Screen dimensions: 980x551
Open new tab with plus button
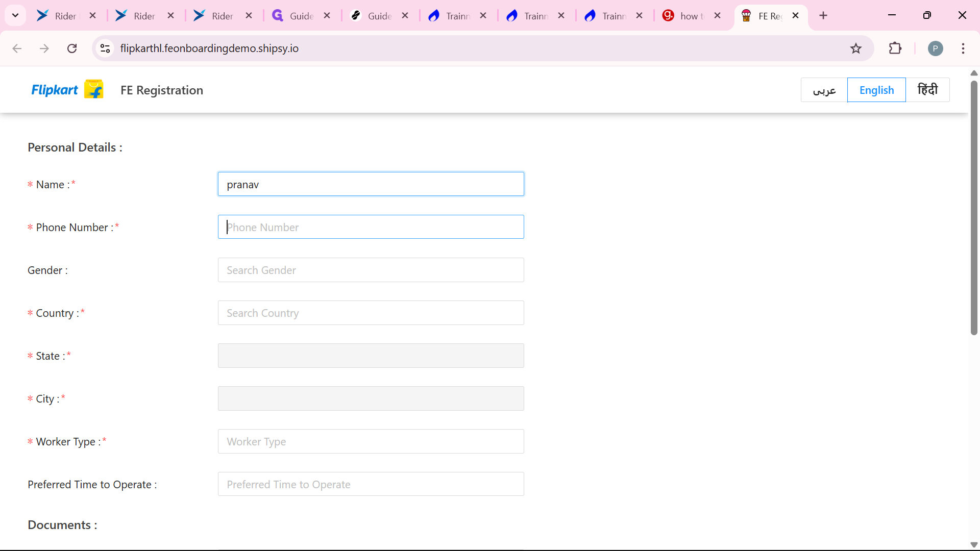click(x=823, y=16)
